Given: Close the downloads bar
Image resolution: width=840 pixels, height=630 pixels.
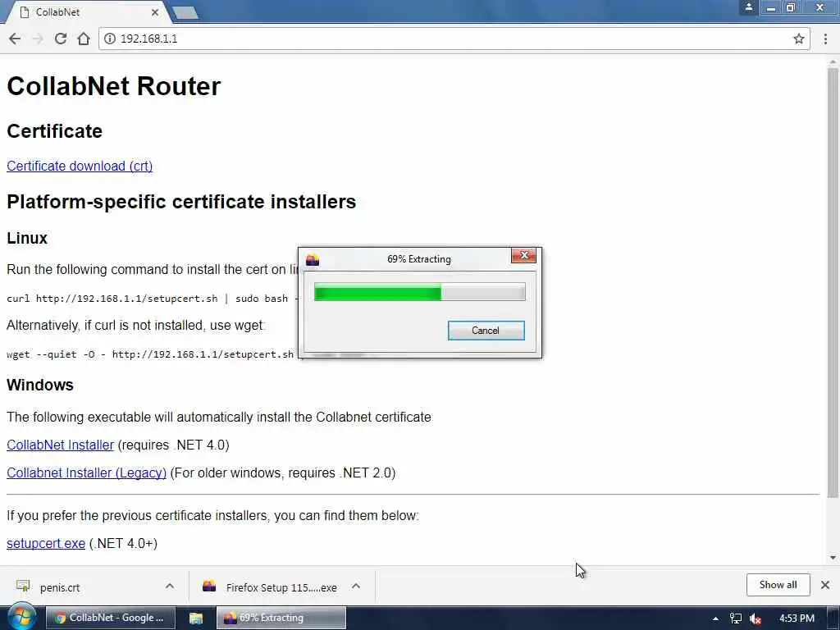Looking at the screenshot, I should pos(825,585).
